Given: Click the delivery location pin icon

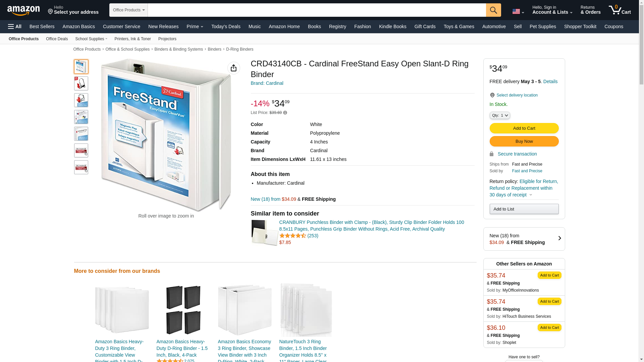Looking at the screenshot, I should click(492, 95).
